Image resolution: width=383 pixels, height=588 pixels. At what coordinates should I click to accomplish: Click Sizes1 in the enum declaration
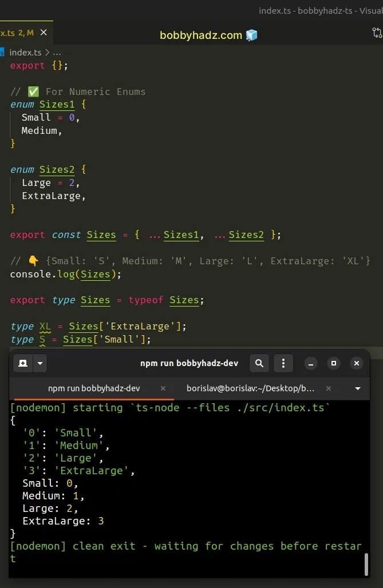57,104
